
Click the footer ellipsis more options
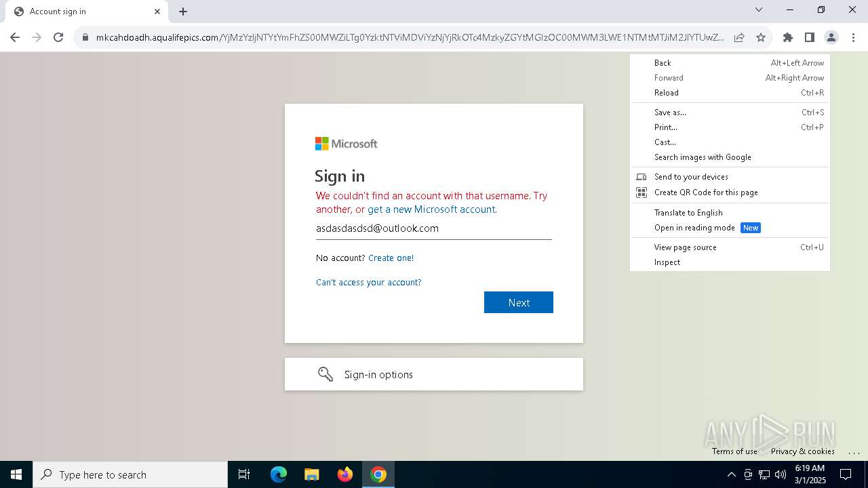[853, 452]
